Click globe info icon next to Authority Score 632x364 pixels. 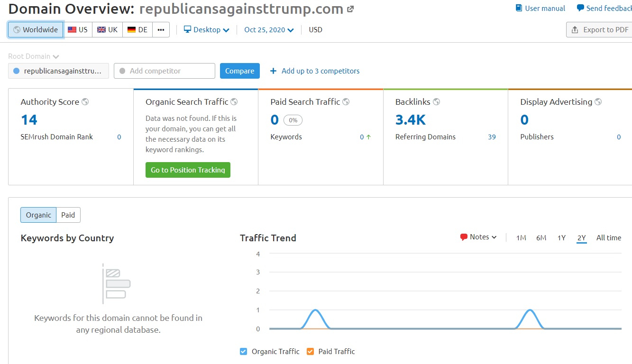coord(85,102)
